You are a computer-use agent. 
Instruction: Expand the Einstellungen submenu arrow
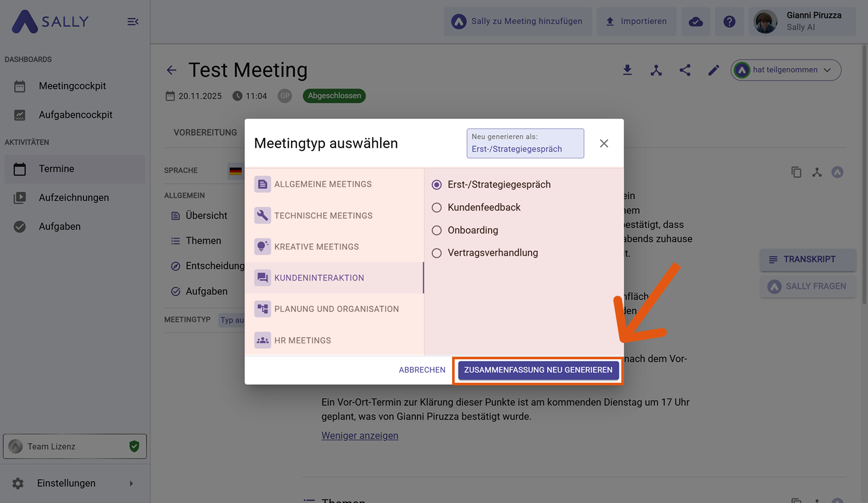coord(131,483)
